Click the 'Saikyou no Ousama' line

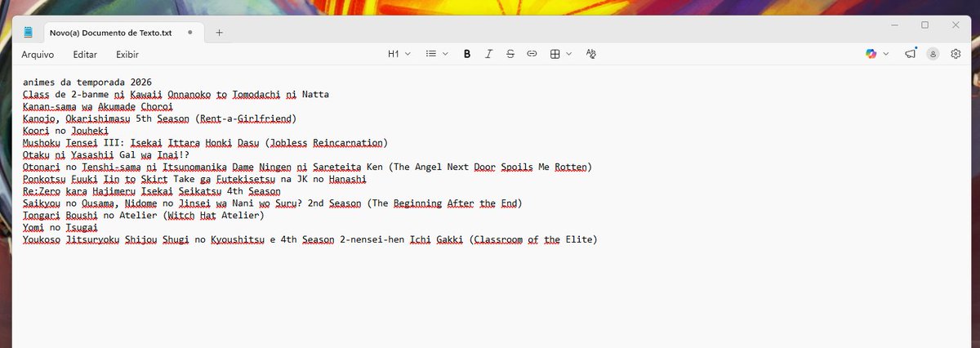[x=272, y=203]
